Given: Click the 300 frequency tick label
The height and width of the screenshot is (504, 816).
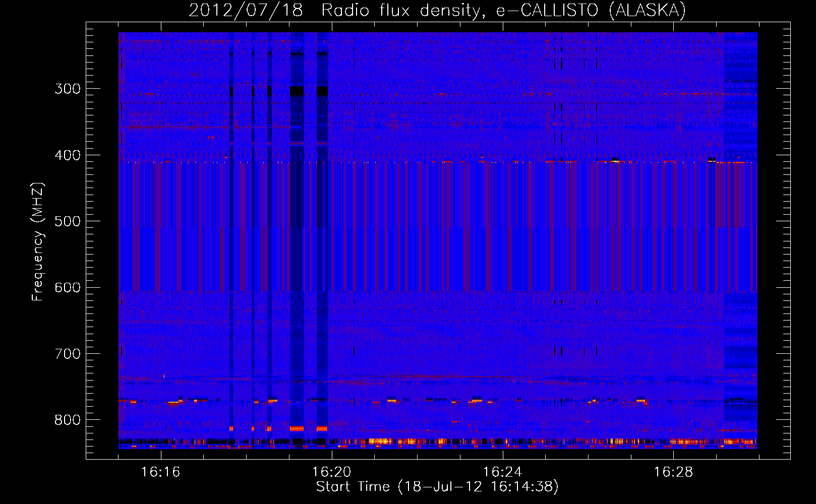Looking at the screenshot, I should click(x=68, y=89).
